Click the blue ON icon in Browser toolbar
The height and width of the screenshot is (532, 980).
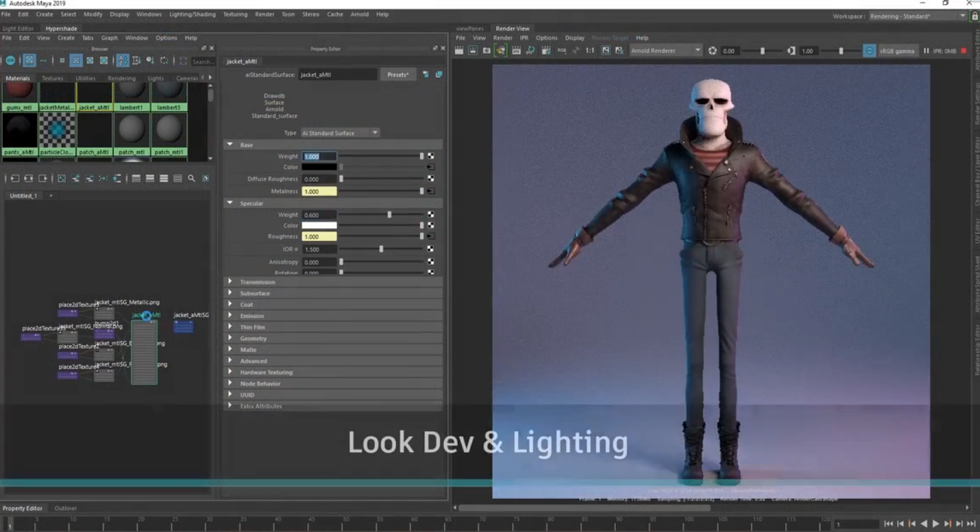10,60
